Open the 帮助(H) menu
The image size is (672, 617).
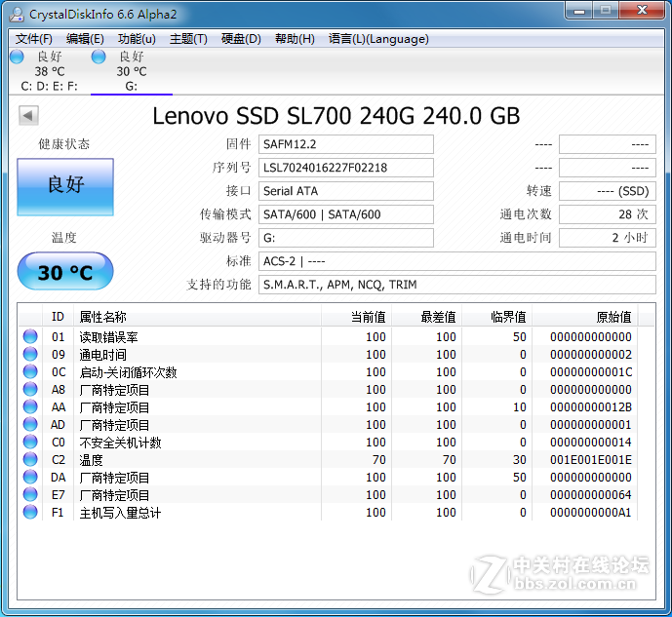pos(295,39)
